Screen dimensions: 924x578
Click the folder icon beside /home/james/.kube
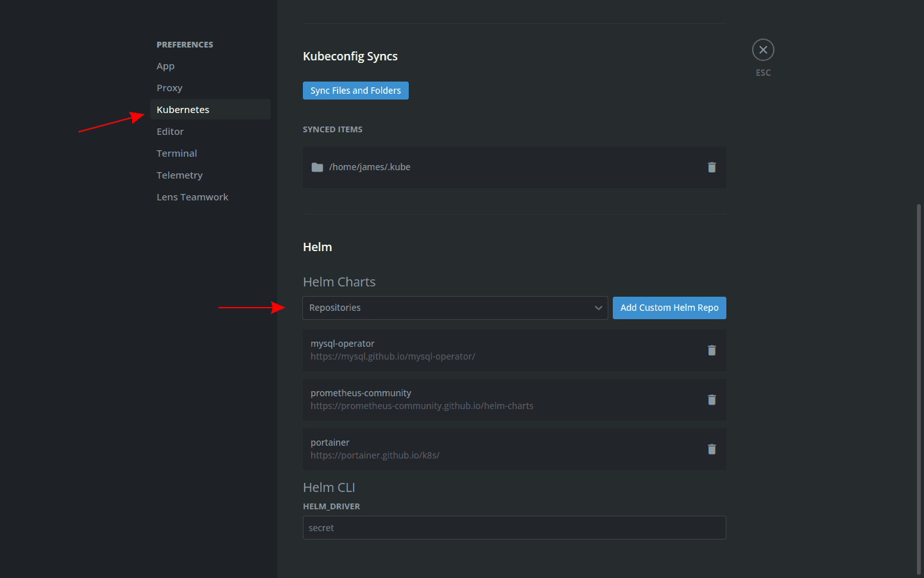(317, 167)
